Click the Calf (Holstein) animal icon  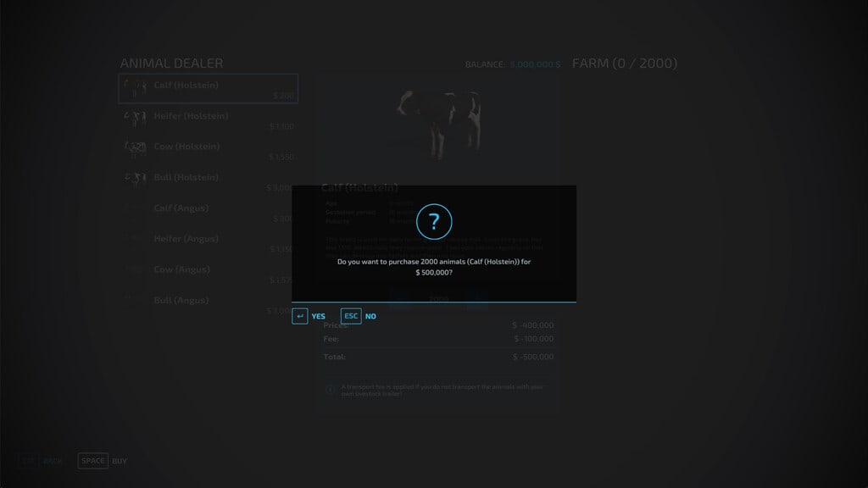tap(136, 86)
